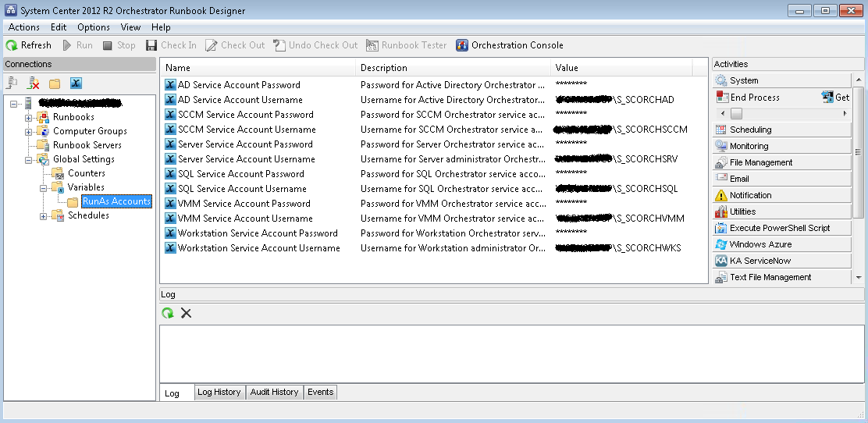This screenshot has width=868, height=423.
Task: Open the Help menu
Action: pyautogui.click(x=161, y=27)
